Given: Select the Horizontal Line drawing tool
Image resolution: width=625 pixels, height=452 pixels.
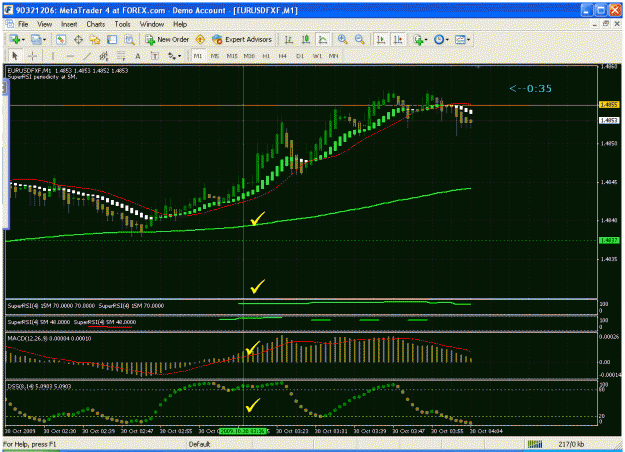Looking at the screenshot, I should 70,56.
